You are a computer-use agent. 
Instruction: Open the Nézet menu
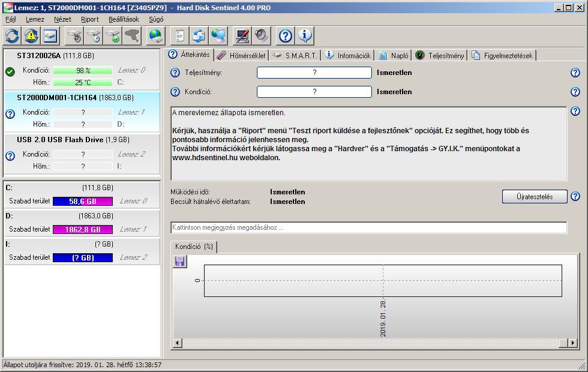coord(62,19)
